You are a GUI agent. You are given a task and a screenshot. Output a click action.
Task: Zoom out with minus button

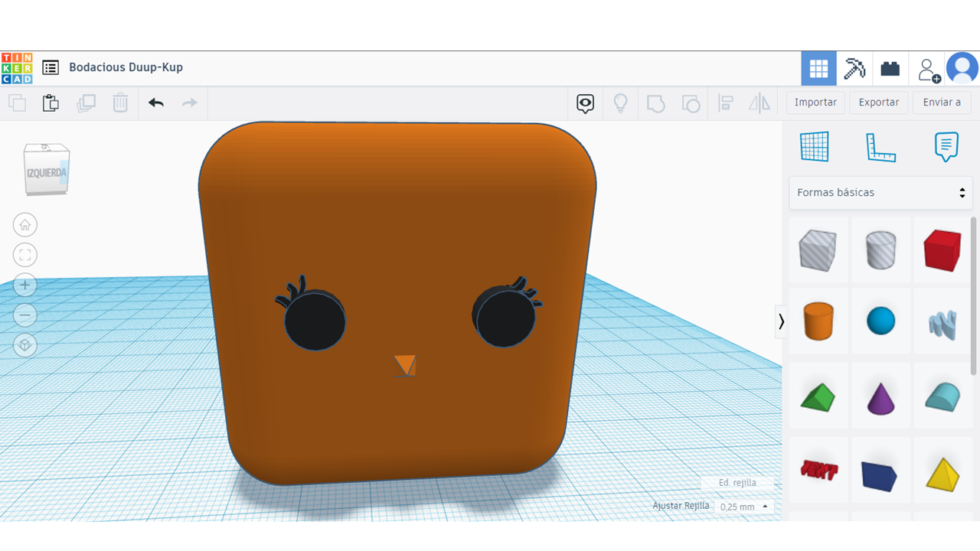(x=25, y=315)
